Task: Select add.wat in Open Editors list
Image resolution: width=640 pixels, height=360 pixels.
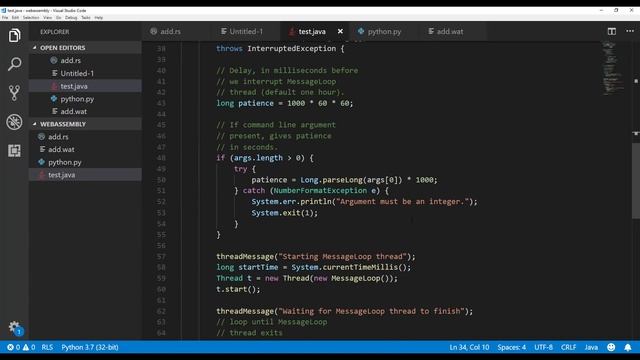Action: (x=85, y=111)
